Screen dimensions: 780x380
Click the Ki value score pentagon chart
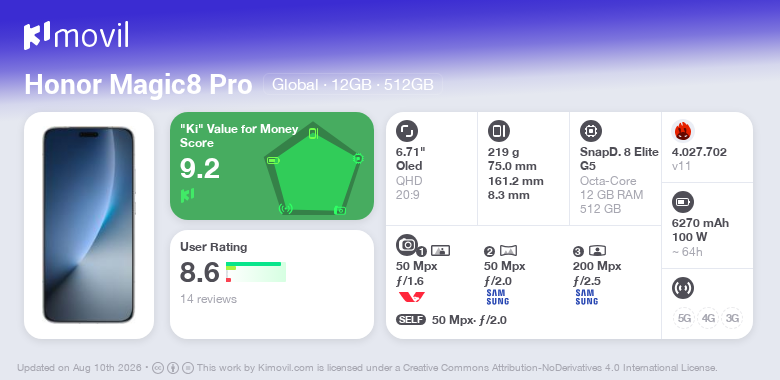coord(313,169)
